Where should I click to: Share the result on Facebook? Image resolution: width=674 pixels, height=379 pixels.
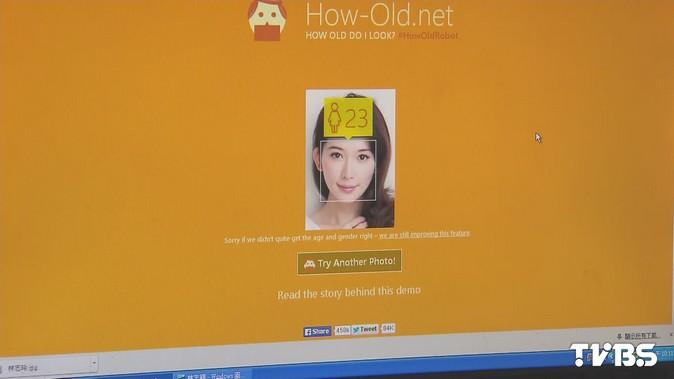[x=317, y=331]
